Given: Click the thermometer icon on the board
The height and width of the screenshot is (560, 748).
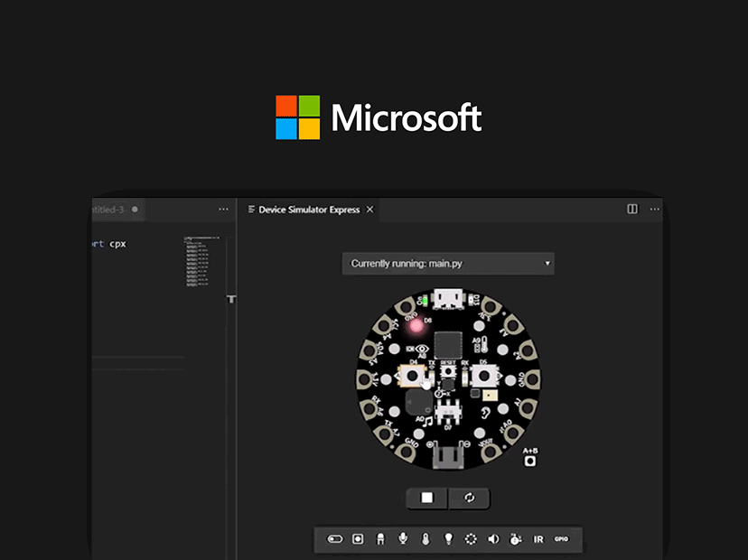Looking at the screenshot, I should 485,343.
